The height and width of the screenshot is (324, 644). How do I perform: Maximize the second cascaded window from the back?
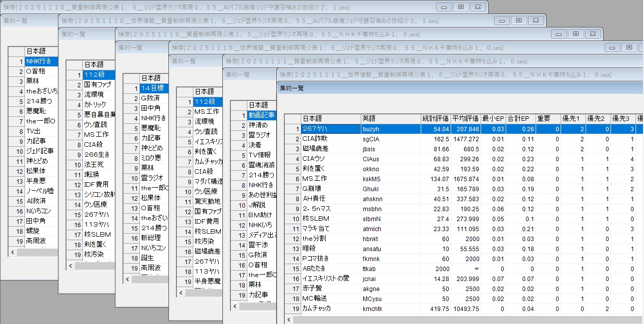(x=519, y=20)
